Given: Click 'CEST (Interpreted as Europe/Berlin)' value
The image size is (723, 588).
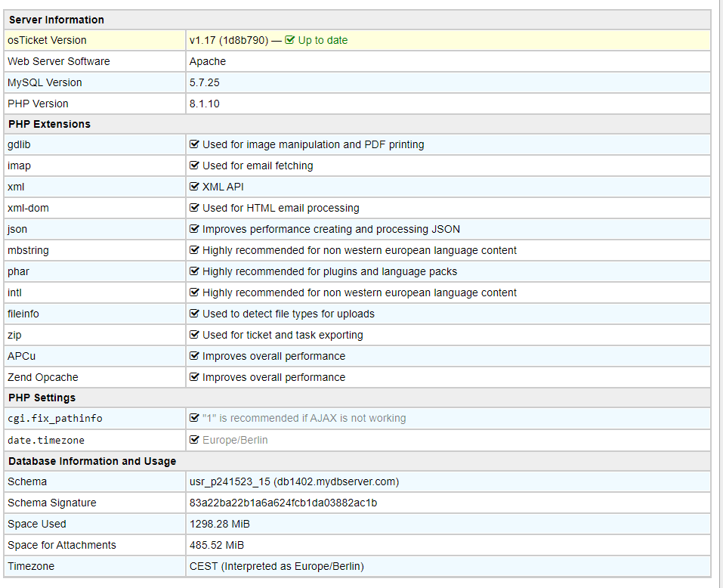Looking at the screenshot, I should click(x=277, y=566).
